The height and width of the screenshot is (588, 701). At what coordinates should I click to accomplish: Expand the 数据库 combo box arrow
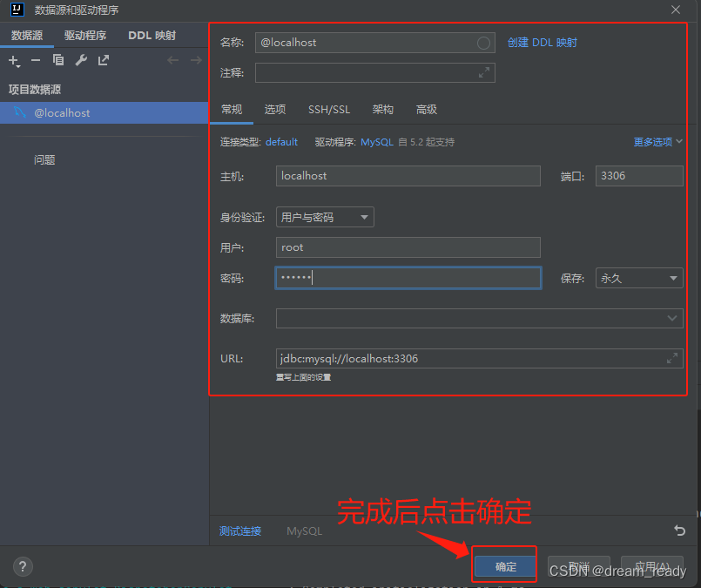click(672, 318)
